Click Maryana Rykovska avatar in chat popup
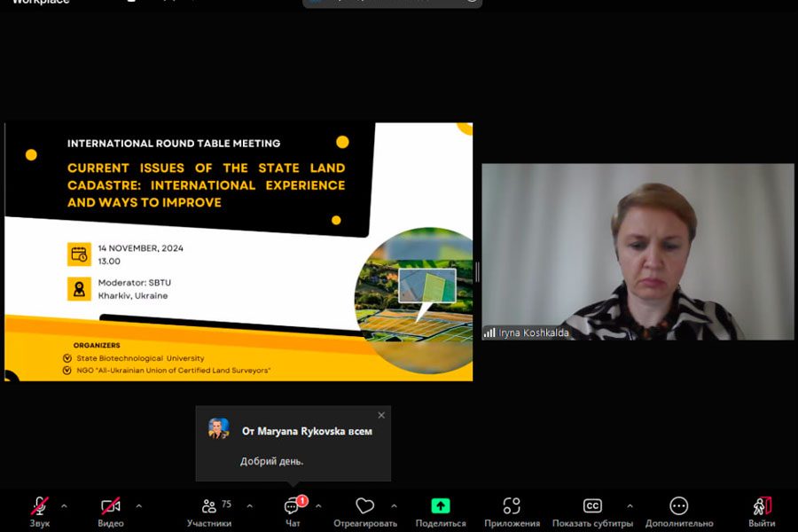The image size is (798, 532). point(219,428)
